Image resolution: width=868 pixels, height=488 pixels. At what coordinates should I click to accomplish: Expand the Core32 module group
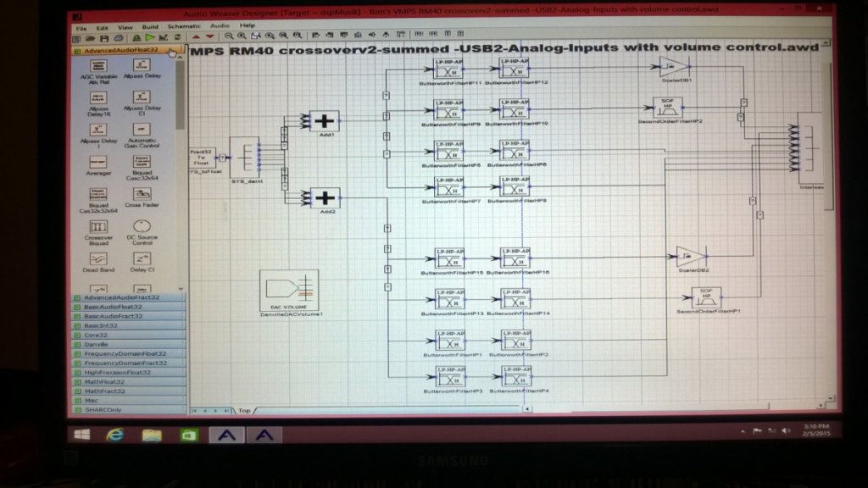129,335
